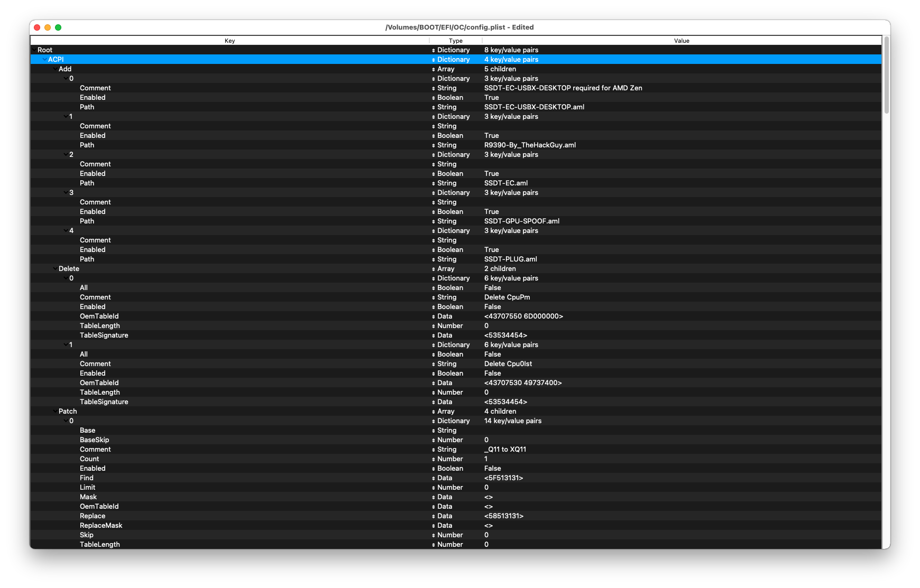Collapse the Root disclosure triangle
This screenshot has height=588, width=920.
pyautogui.click(x=34, y=50)
